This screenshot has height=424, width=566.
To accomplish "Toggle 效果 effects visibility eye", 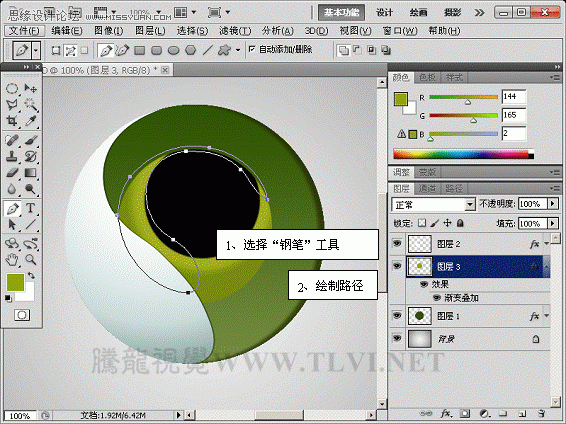I will click(424, 284).
